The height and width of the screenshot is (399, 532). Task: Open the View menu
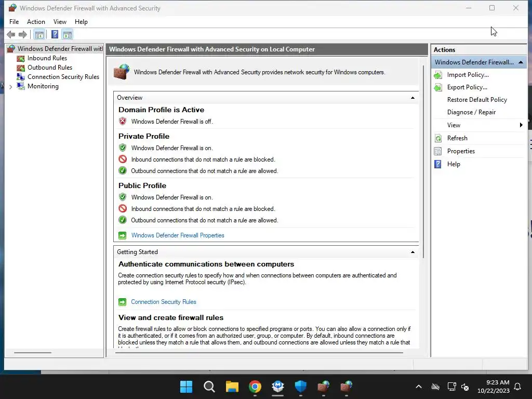point(60,22)
